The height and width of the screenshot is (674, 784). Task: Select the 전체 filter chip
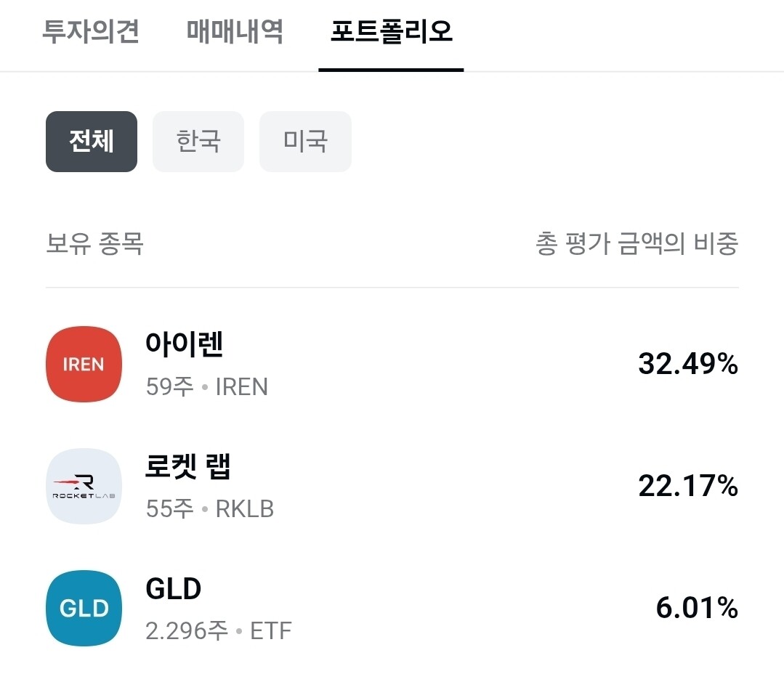(x=92, y=142)
